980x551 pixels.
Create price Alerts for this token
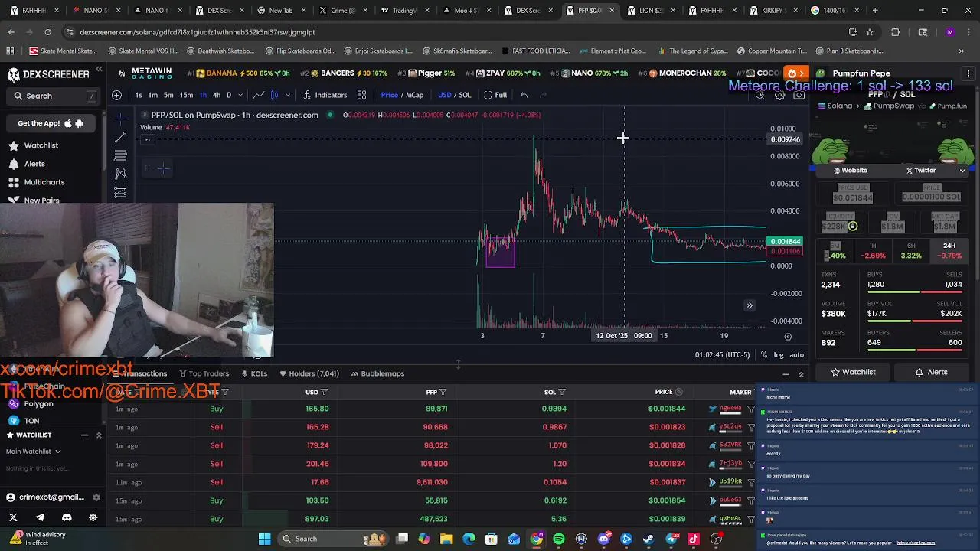[x=931, y=372]
